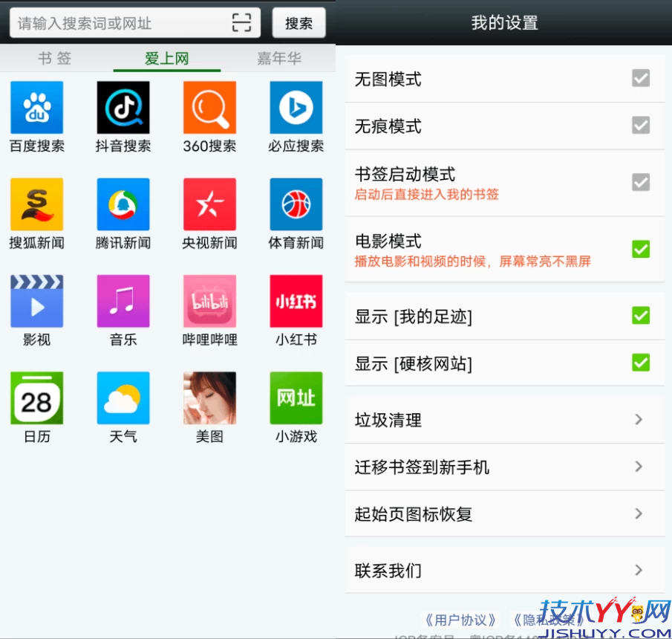Expand 联系我们 (contact us)

click(x=504, y=570)
